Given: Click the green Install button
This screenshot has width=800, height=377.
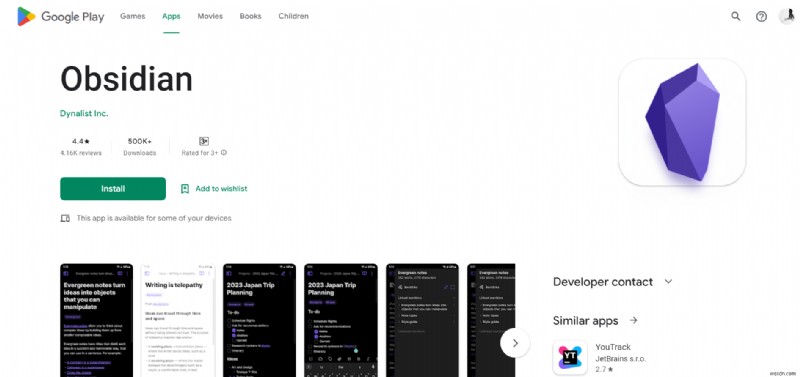Looking at the screenshot, I should coord(113,189).
